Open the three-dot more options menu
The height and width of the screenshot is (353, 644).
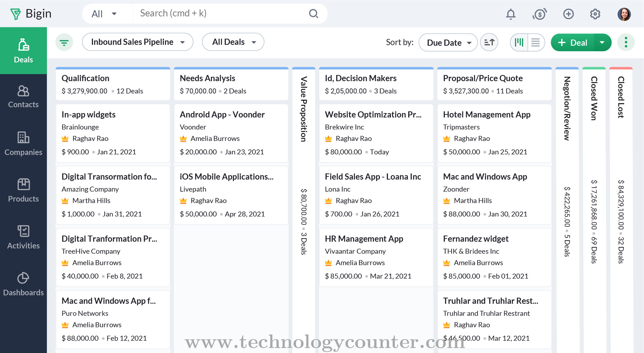click(x=626, y=42)
